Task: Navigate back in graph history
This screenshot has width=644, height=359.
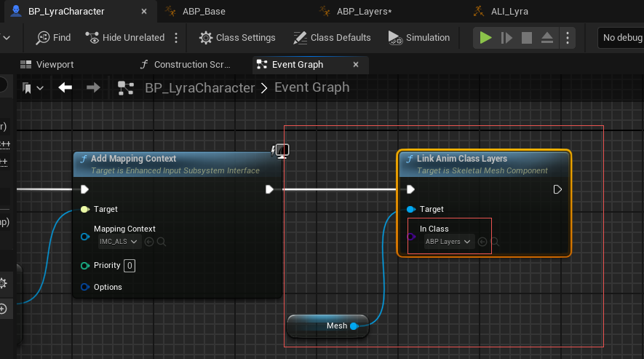Action: coord(65,87)
